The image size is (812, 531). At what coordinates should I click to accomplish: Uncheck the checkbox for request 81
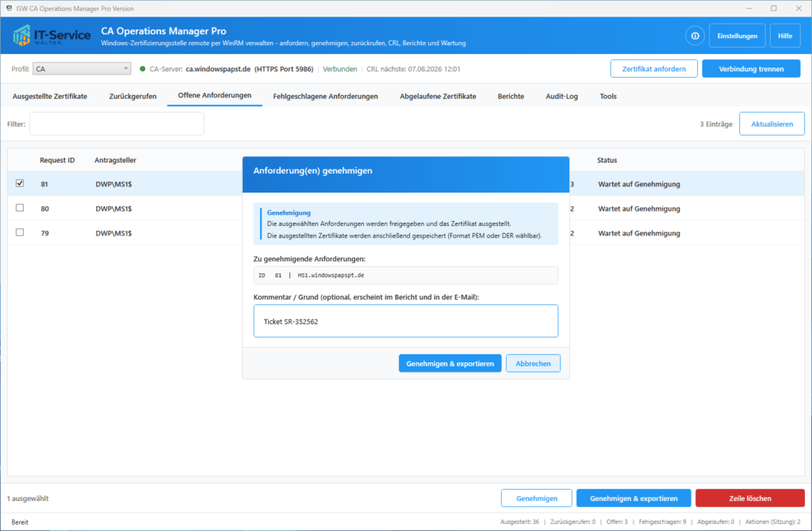coord(20,183)
